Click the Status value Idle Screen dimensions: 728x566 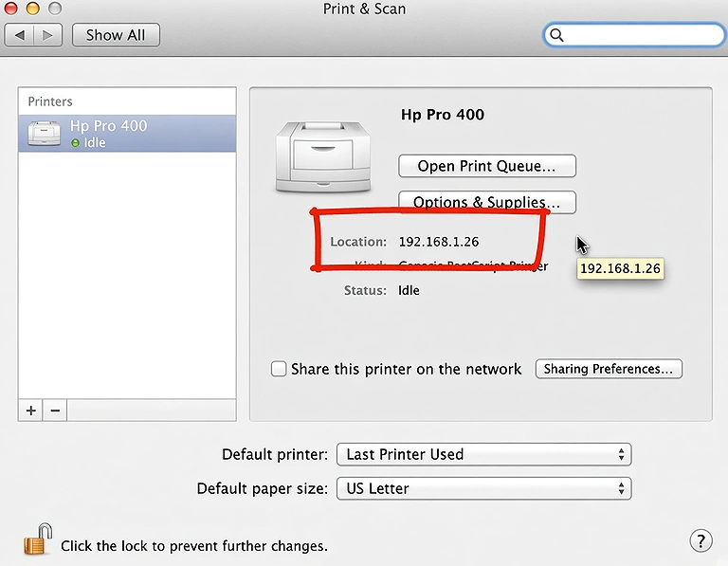tap(409, 291)
